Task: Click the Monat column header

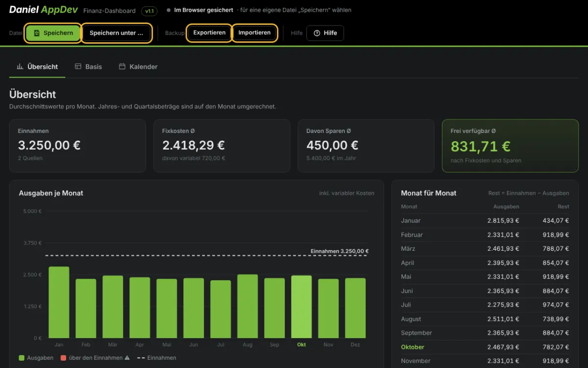Action: click(409, 207)
